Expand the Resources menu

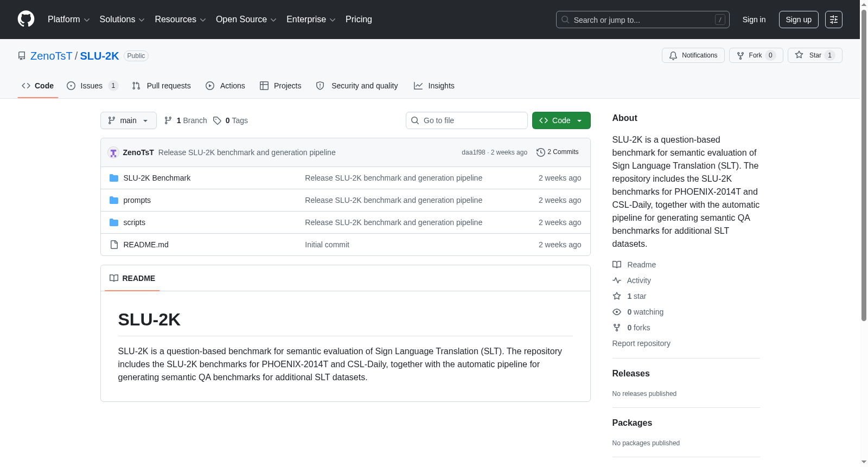click(x=180, y=20)
